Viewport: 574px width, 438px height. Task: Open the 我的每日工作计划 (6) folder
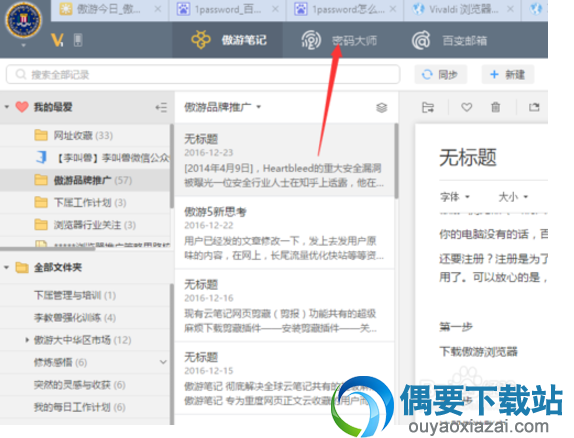pyautogui.click(x=85, y=407)
